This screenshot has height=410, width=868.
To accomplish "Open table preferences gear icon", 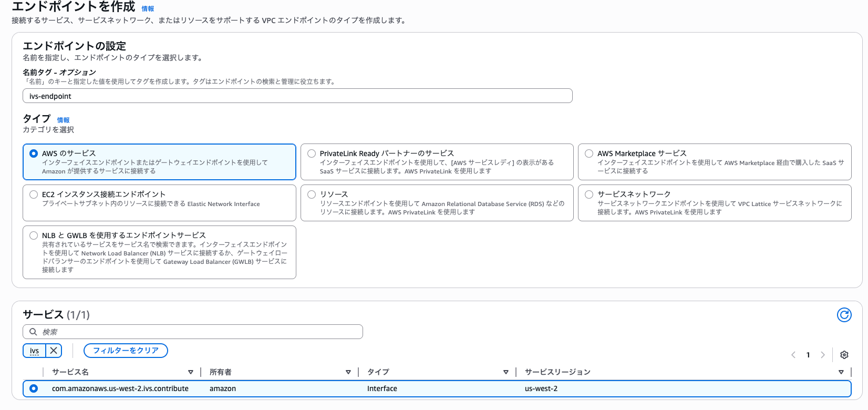I will click(x=844, y=355).
